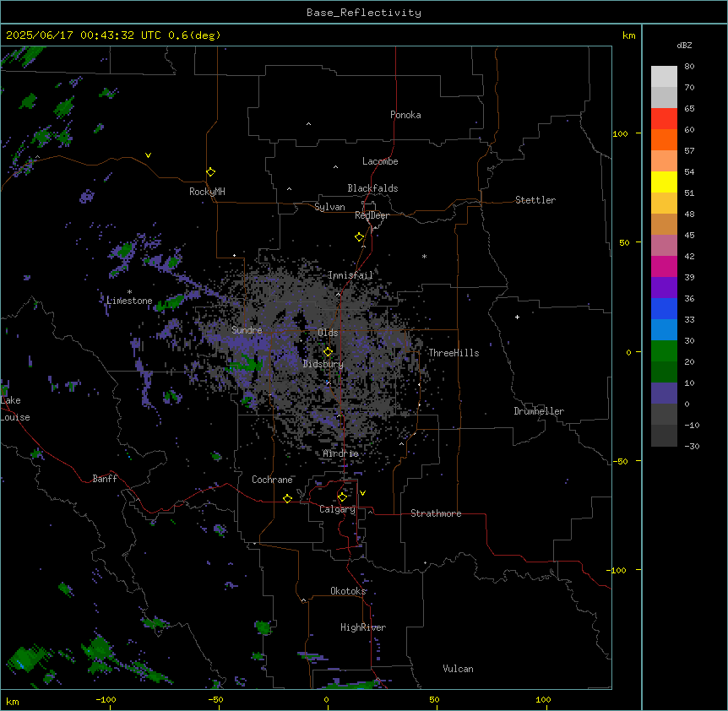Viewport: 728px width, 711px height.
Task: Click the yellow station marker above Calgary
Action: click(x=342, y=497)
